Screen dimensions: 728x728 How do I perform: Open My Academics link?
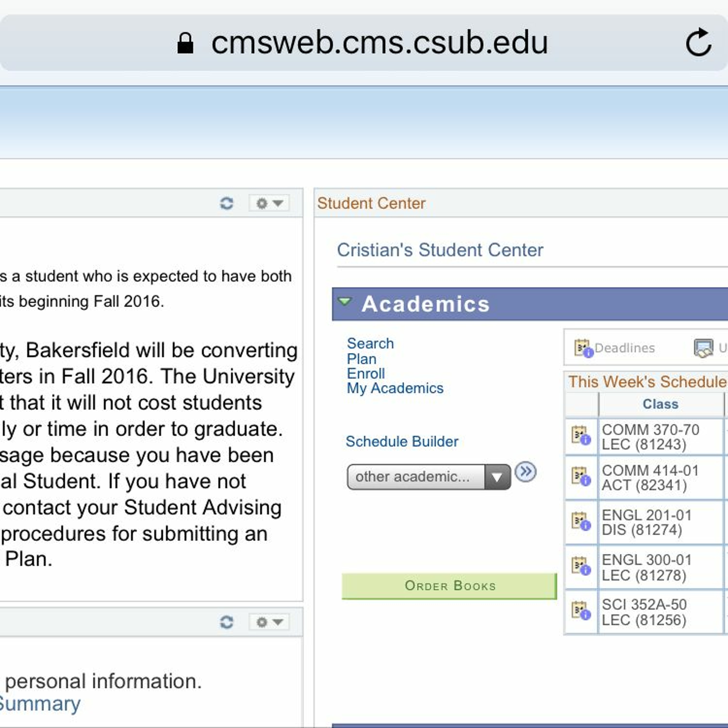tap(395, 388)
